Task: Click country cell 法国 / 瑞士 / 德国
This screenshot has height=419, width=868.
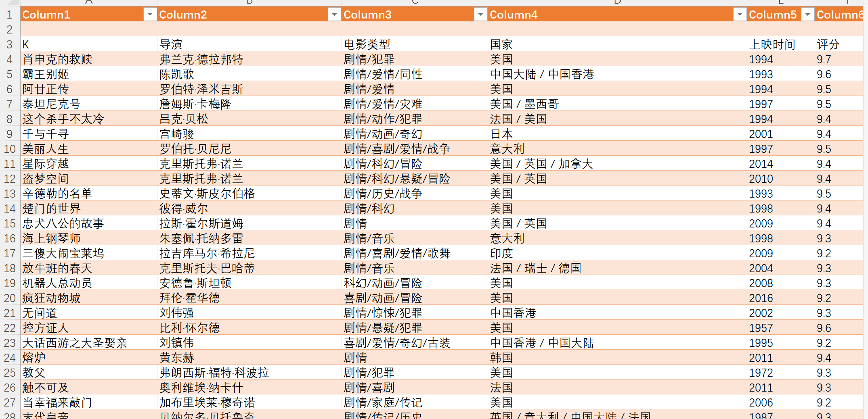Action: 618,268
